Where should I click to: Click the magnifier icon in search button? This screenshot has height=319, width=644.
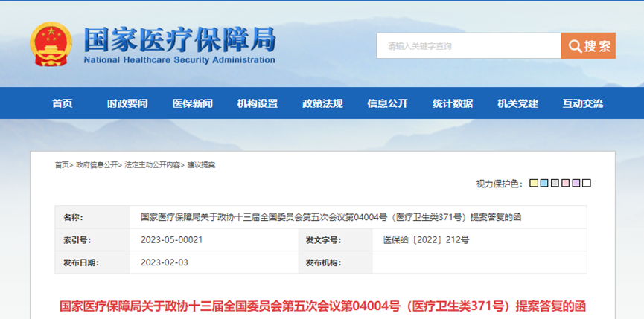575,46
